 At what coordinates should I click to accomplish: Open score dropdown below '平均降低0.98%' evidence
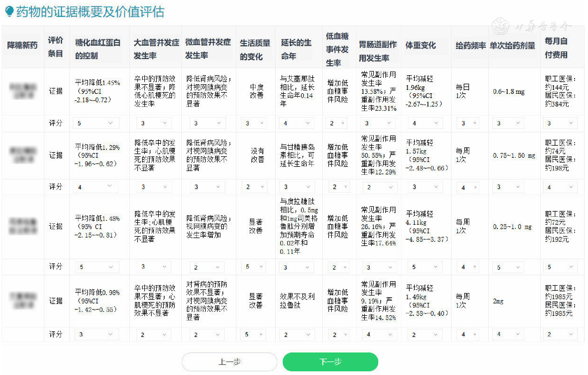(96, 334)
